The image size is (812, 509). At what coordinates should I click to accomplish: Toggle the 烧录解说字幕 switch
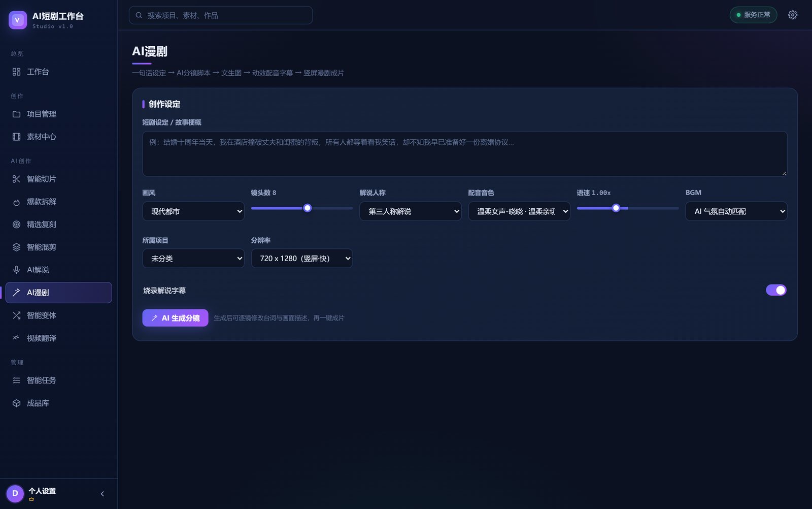coord(776,290)
